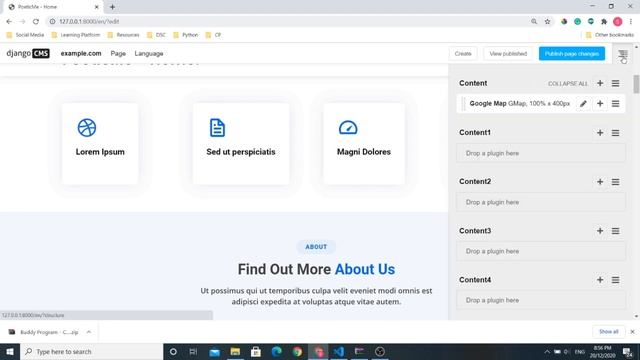Open Python bookmarks folder
Screen dimensions: 640x360
(186, 35)
